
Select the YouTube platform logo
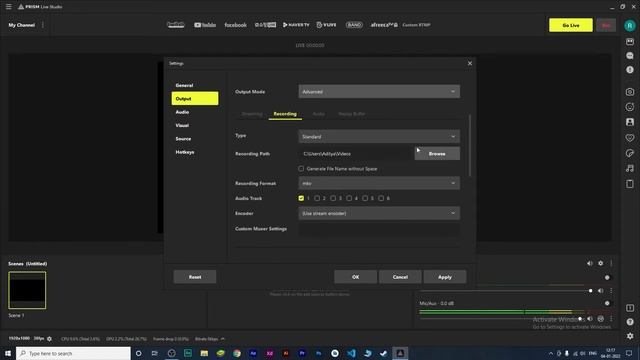click(x=205, y=25)
